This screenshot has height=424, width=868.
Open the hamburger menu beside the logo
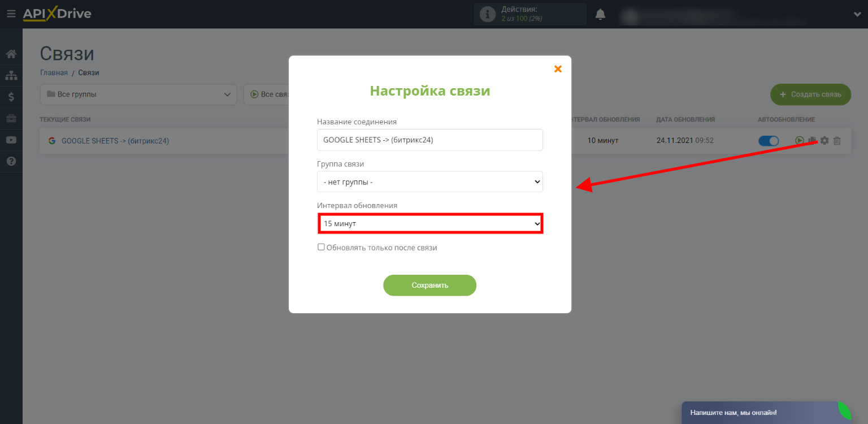click(11, 14)
